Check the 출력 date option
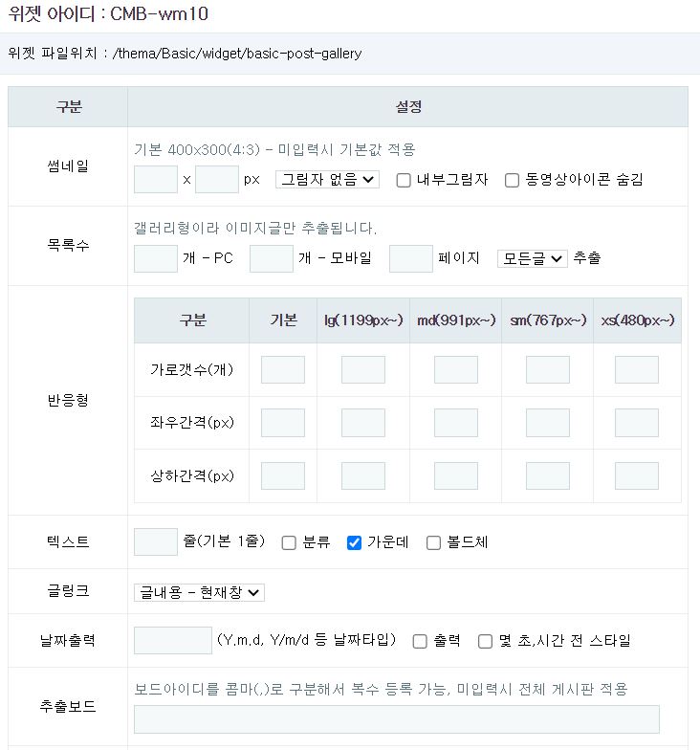Screen dimensions: 700x750 (420, 642)
